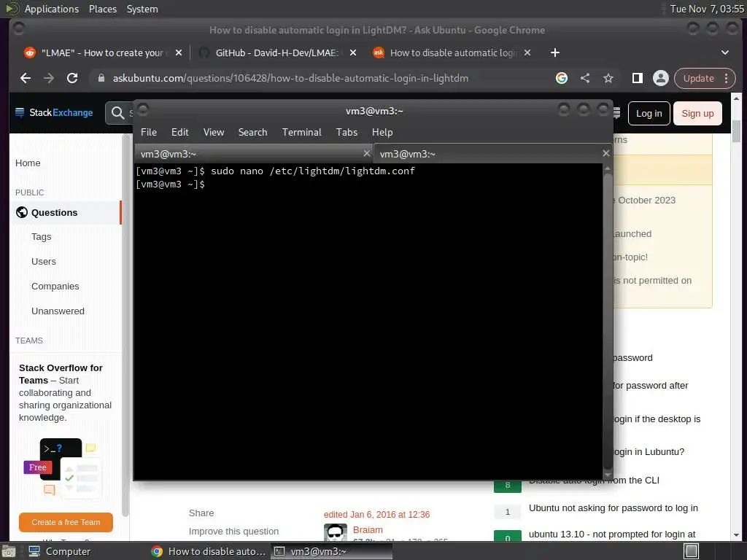Screen dimensions: 747x560
Task: Open a new Chrome tab
Action: point(555,52)
